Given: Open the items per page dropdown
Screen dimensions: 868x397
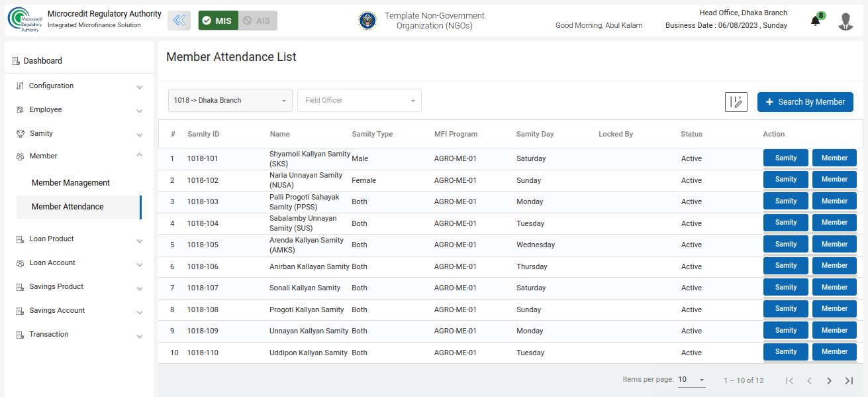Looking at the screenshot, I should click(x=692, y=380).
